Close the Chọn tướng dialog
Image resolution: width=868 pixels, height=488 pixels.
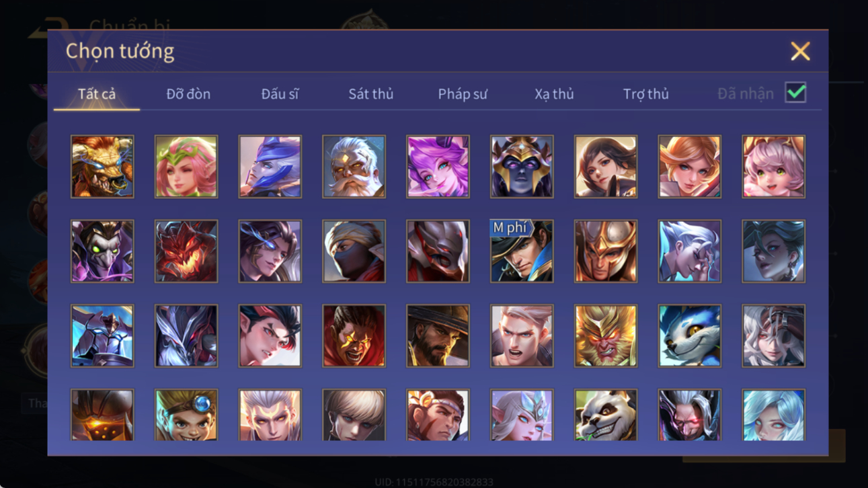click(x=800, y=51)
